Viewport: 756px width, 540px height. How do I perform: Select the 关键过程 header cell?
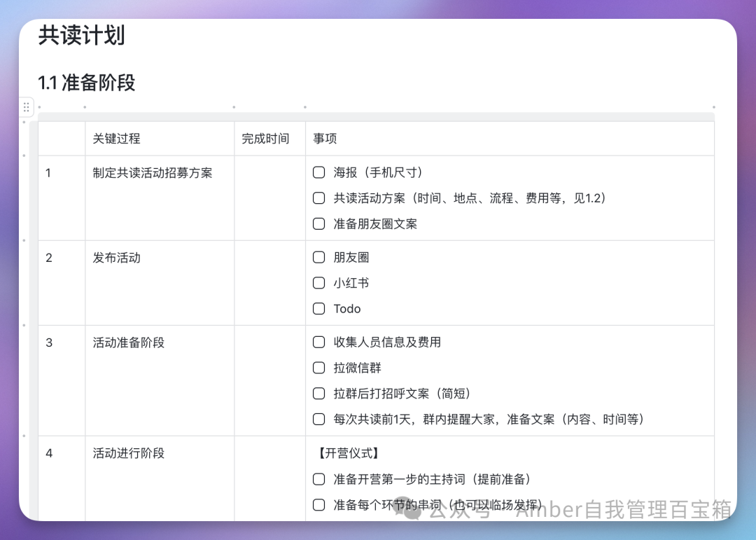point(160,139)
